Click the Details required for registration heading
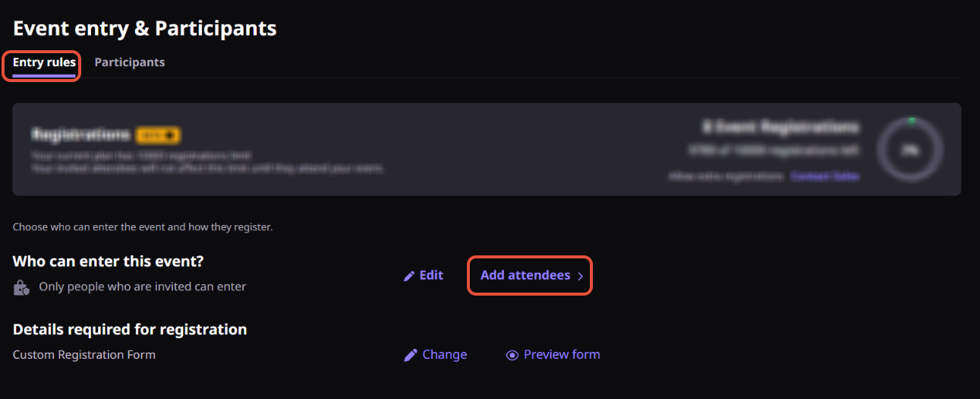The width and height of the screenshot is (980, 399). (130, 329)
